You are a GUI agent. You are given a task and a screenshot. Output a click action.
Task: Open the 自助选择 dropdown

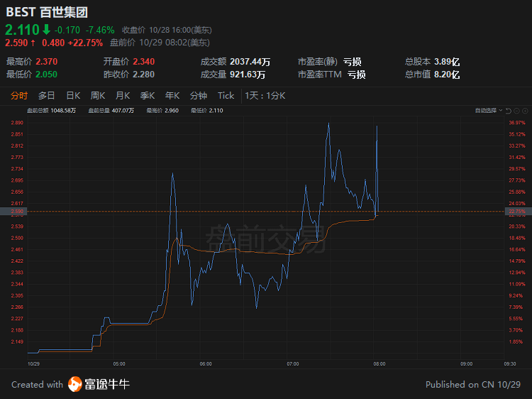(x=488, y=110)
